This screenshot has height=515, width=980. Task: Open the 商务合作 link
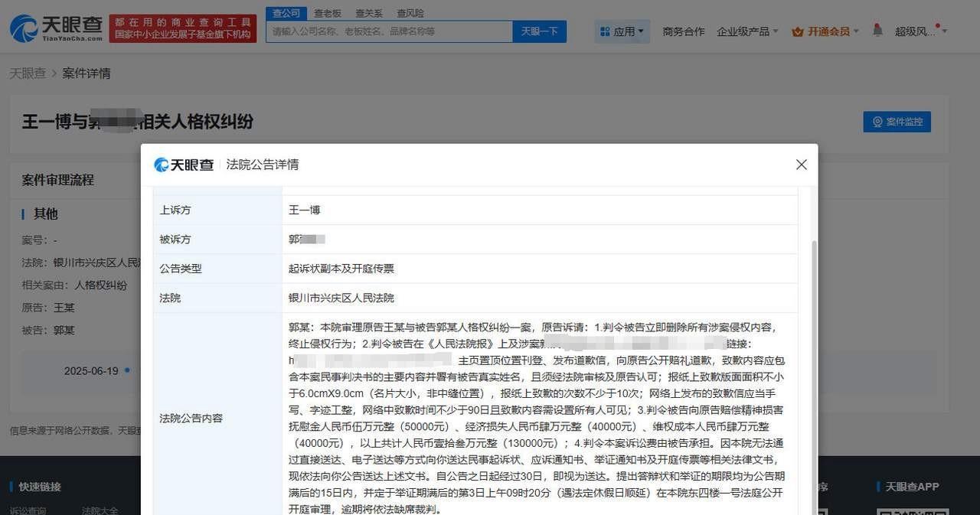tap(684, 31)
